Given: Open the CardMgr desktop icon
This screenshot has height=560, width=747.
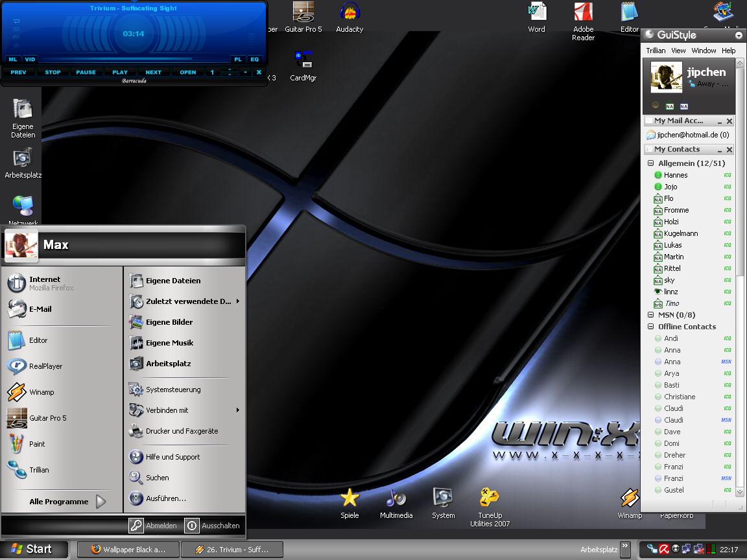Looking at the screenshot, I should tap(303, 66).
